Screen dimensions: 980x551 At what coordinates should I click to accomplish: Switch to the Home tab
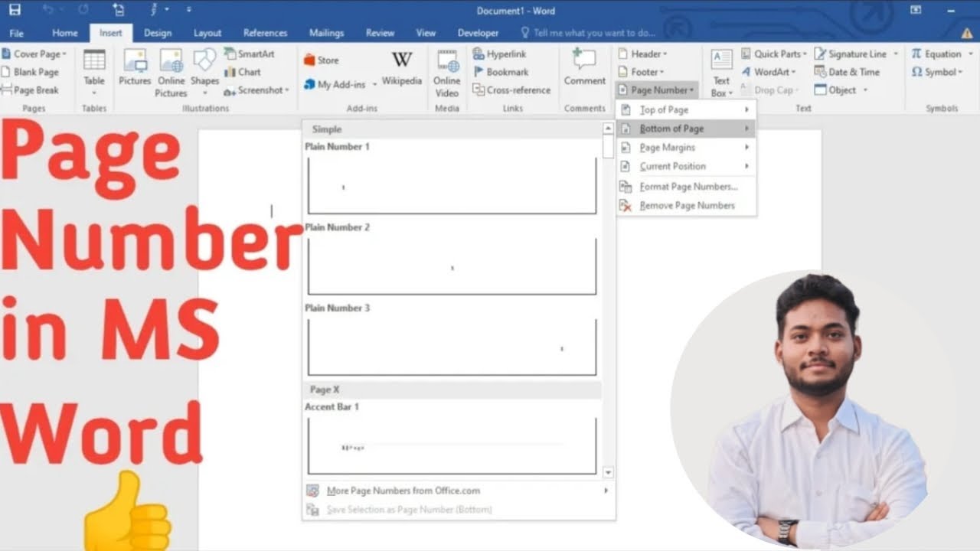pos(65,33)
